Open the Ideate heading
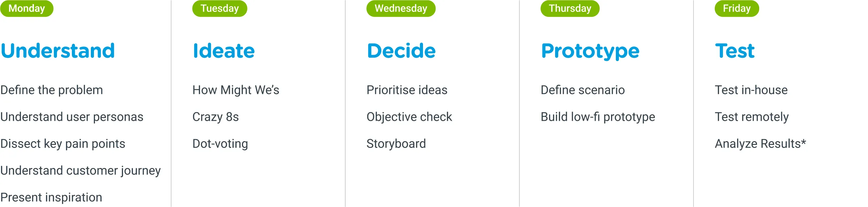 pos(224,51)
